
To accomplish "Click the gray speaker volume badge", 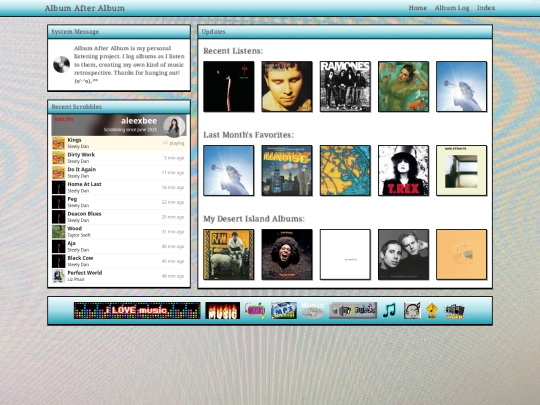I will click(x=353, y=311).
